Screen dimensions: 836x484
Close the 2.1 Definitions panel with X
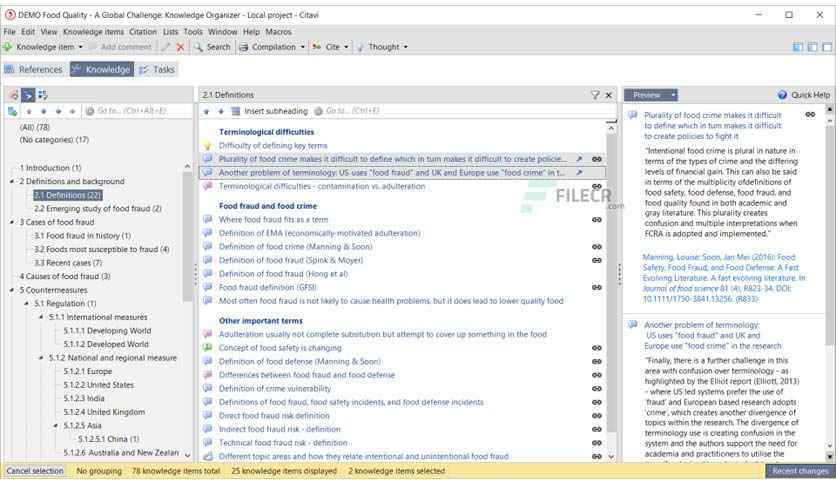tap(609, 95)
